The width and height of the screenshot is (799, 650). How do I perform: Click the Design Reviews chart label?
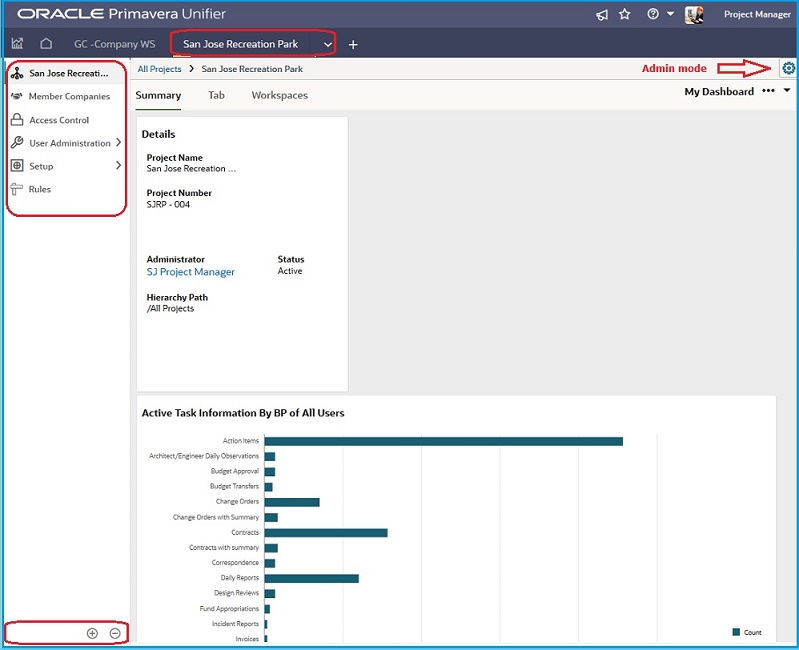pyautogui.click(x=236, y=593)
